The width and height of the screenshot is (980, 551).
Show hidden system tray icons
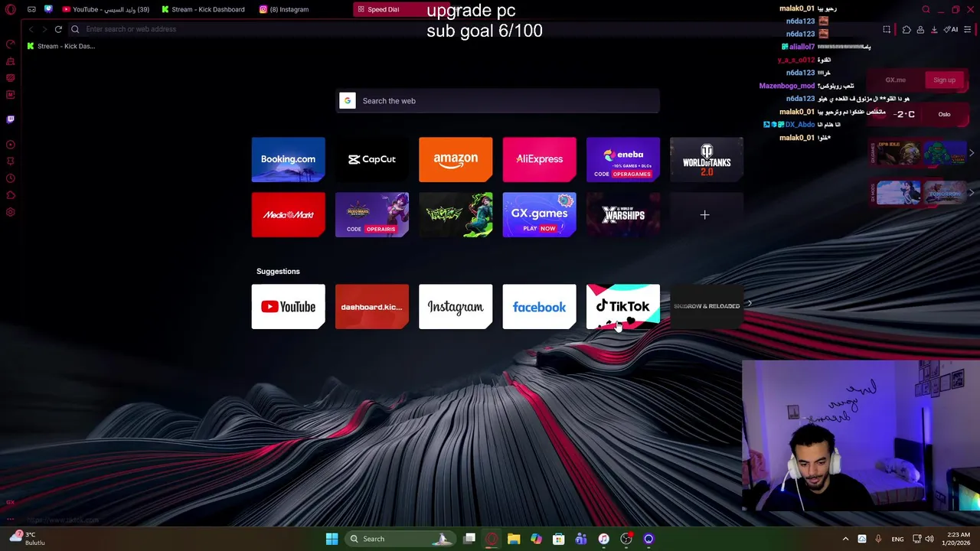point(845,539)
